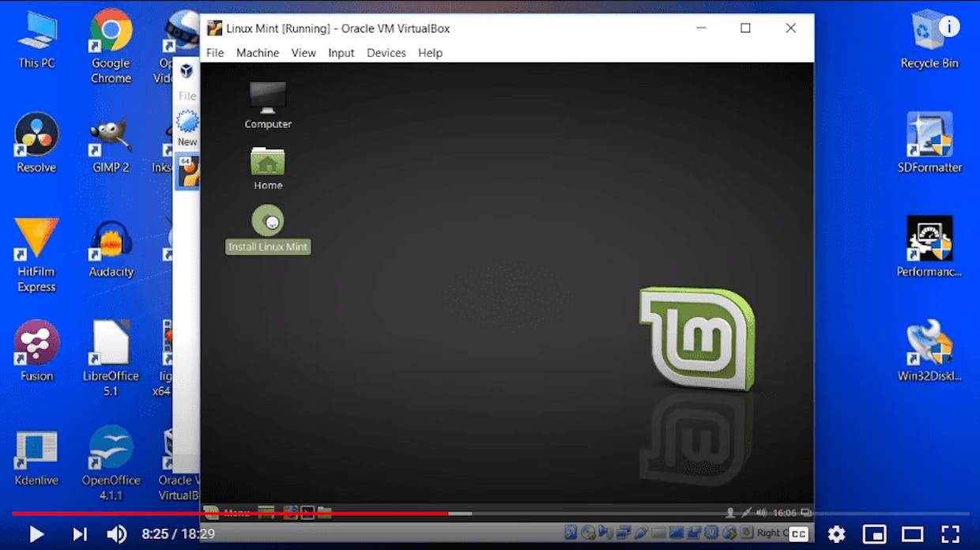This screenshot has width=980, height=550.
Task: Launch the terminal from Mint panel
Action: tap(307, 513)
